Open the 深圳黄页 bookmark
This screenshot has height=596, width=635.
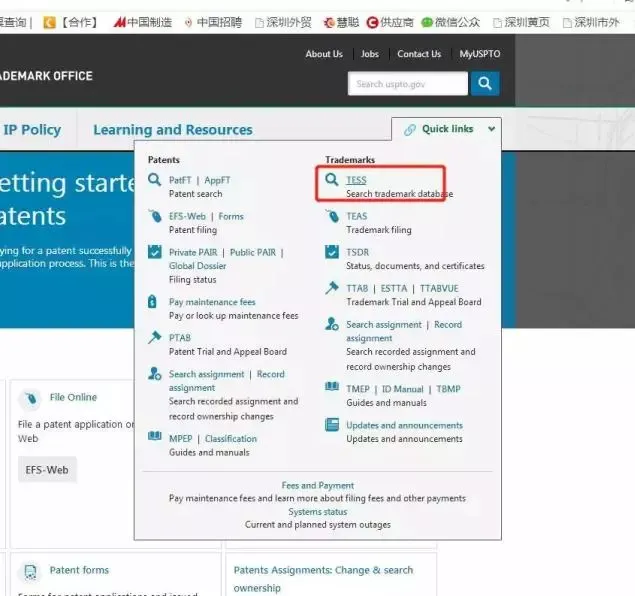pos(522,22)
